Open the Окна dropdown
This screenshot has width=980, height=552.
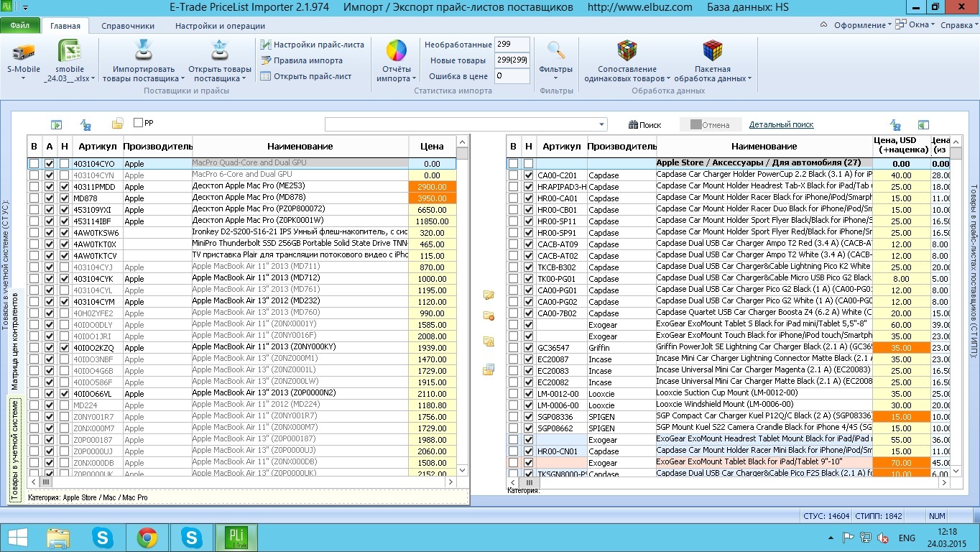pos(915,25)
